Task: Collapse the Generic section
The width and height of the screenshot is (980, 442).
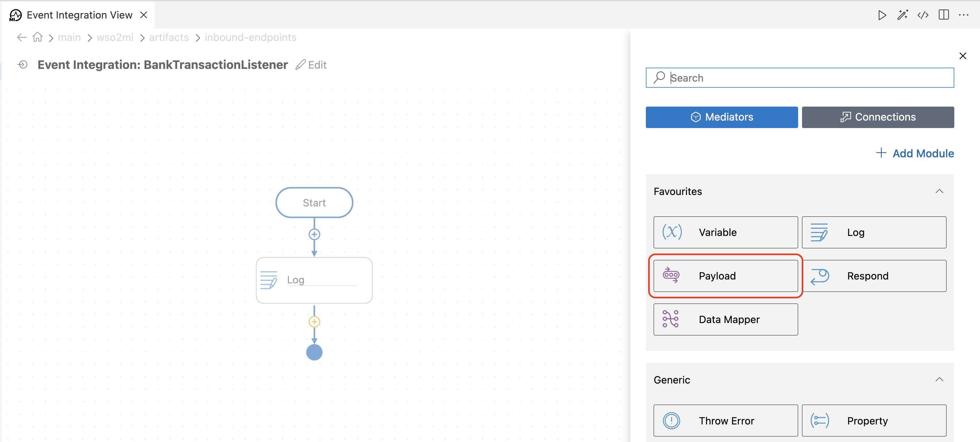Action: tap(939, 379)
